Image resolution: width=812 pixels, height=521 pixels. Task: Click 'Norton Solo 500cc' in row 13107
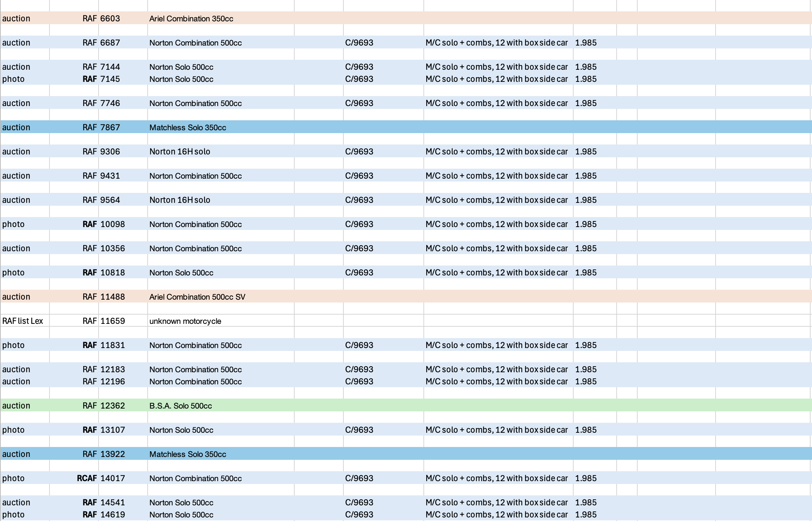point(221,430)
